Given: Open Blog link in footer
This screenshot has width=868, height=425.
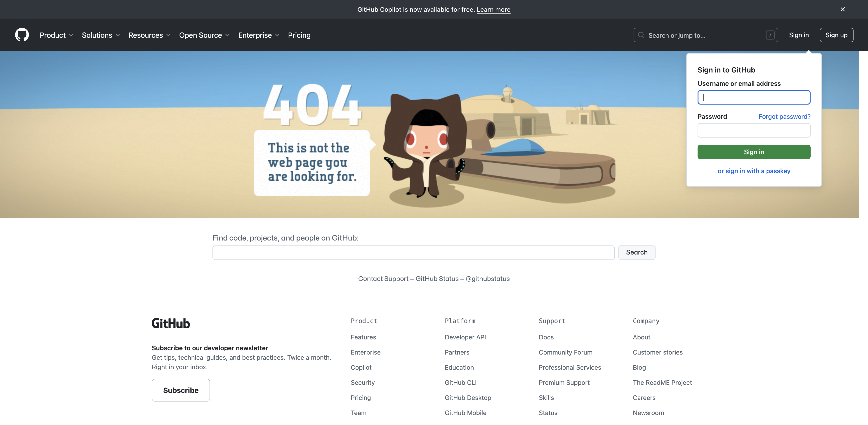Looking at the screenshot, I should 639,367.
